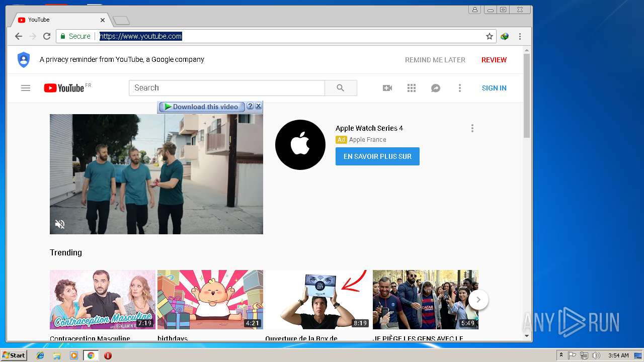Show hidden system tray icons
Image resolution: width=644 pixels, height=362 pixels.
click(561, 355)
